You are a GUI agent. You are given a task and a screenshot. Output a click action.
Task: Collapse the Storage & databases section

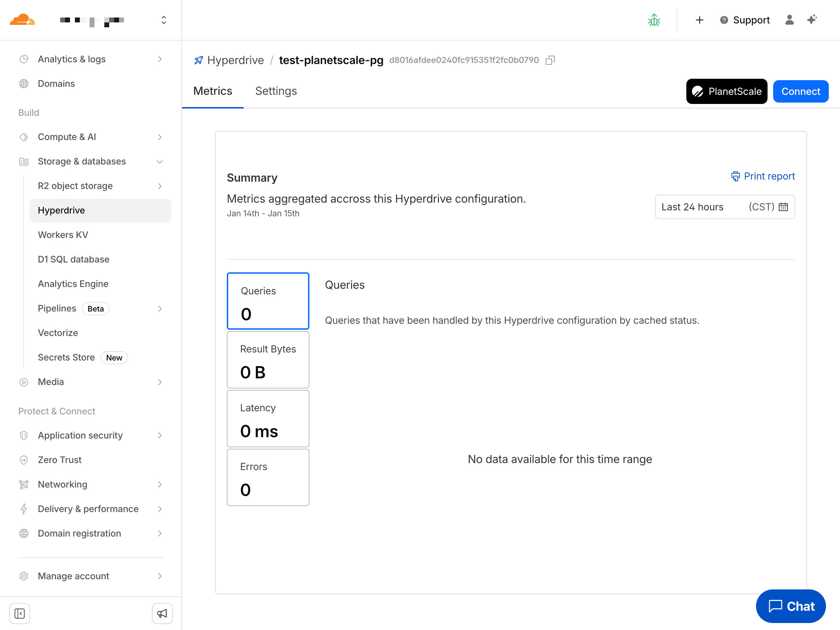pos(160,161)
